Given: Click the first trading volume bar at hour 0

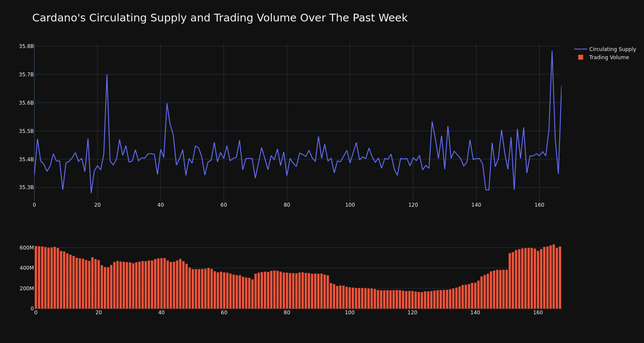Looking at the screenshot, I should pos(36,277).
